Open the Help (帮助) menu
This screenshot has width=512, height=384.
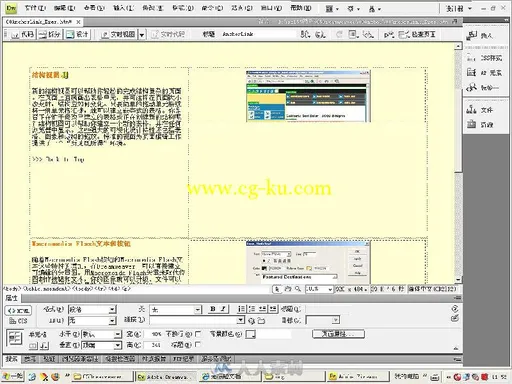tap(301, 8)
